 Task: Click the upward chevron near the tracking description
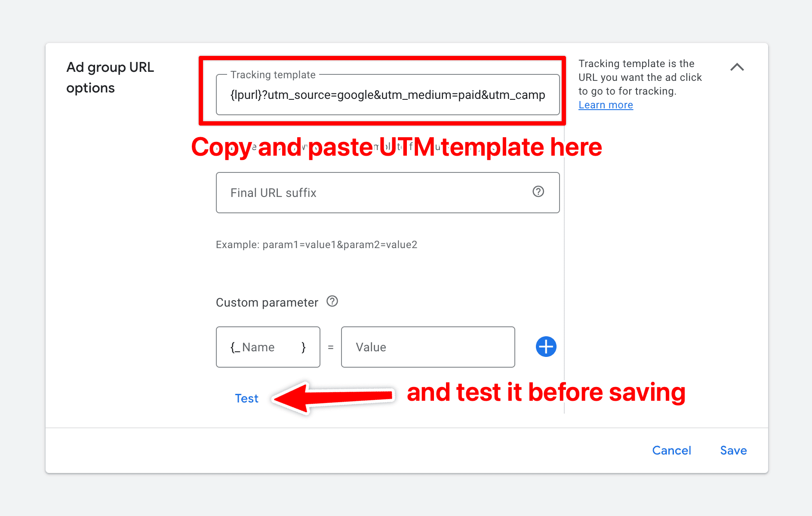pyautogui.click(x=737, y=67)
